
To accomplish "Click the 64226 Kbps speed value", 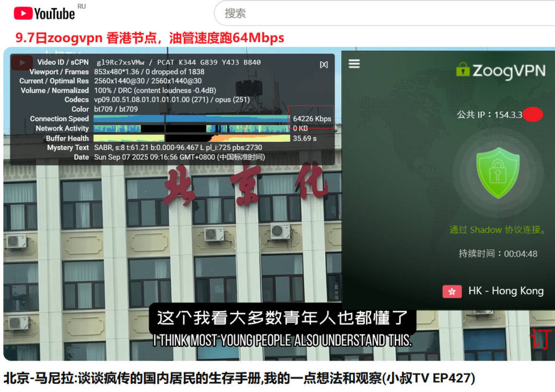I will (x=312, y=119).
